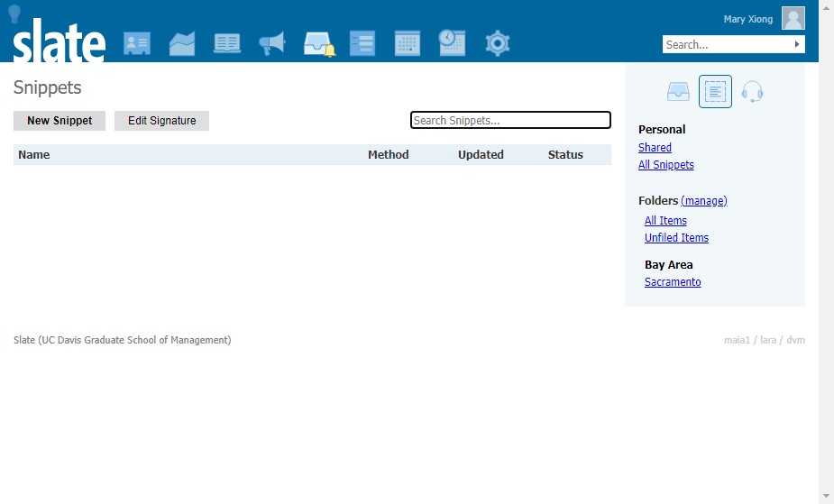Open the Inbox tray icon with bell
The height and width of the screenshot is (504, 834).
[x=319, y=43]
